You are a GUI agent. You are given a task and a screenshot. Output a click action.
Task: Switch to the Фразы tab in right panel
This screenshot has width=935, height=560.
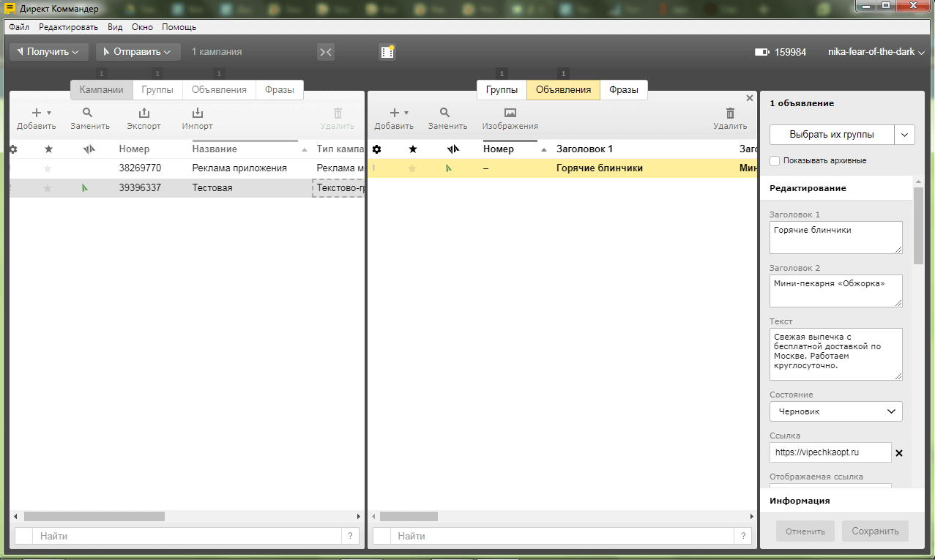click(x=623, y=90)
